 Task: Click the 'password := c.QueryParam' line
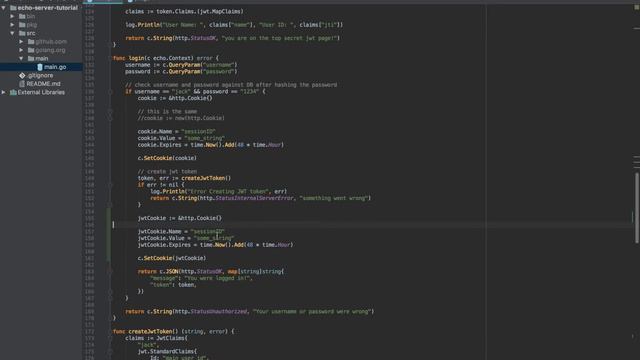[x=181, y=71]
